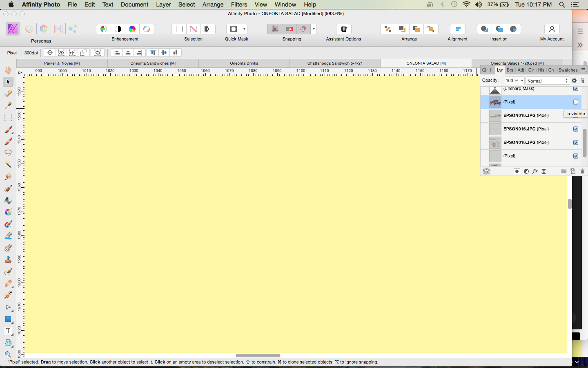Hide the bottom EPSON016.JPG layer

tap(576, 143)
